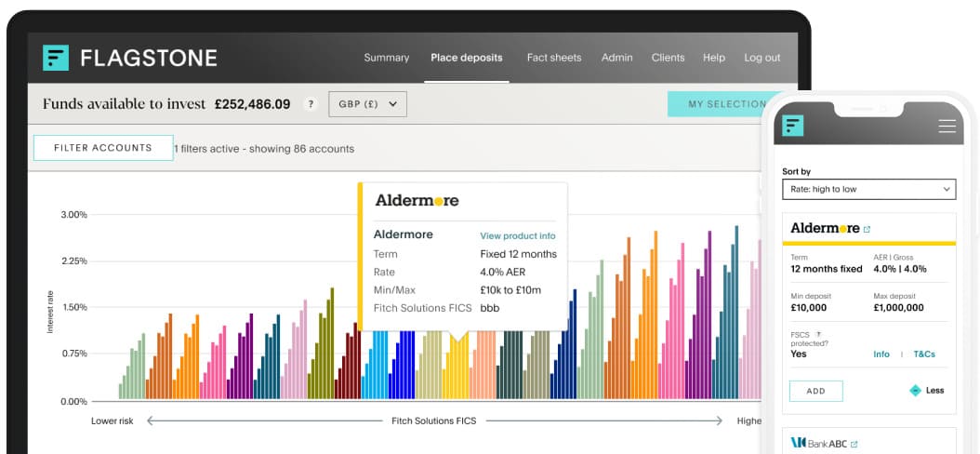This screenshot has width=980, height=454.
Task: Click the 'Fitch Solutions FICS' axis label
Action: point(434,421)
